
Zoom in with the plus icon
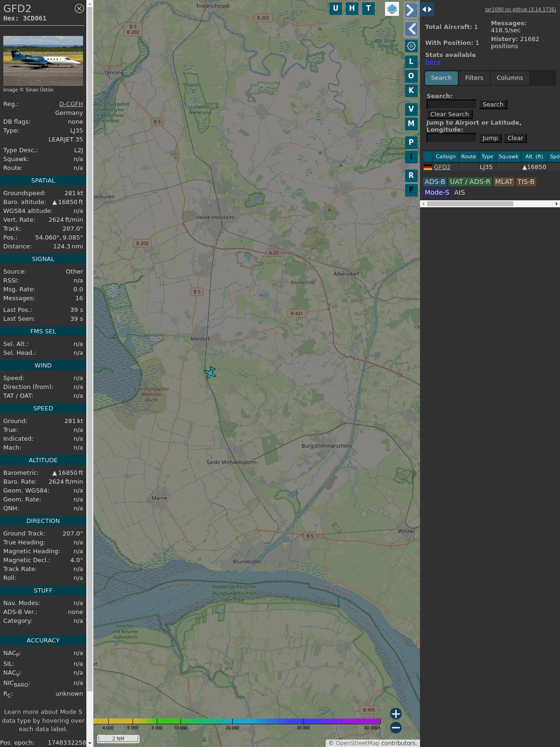point(396,714)
